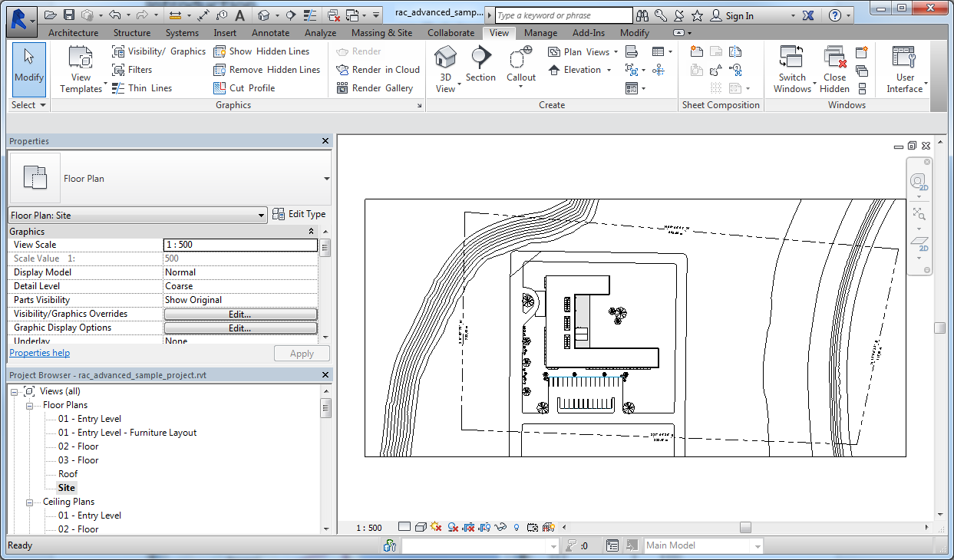
Task: Select the Modify arrow tool
Action: pos(29,69)
